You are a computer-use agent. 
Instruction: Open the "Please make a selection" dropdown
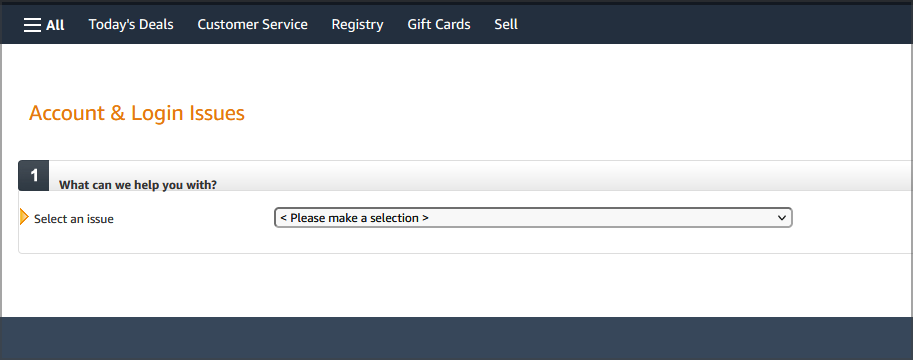[x=533, y=217]
